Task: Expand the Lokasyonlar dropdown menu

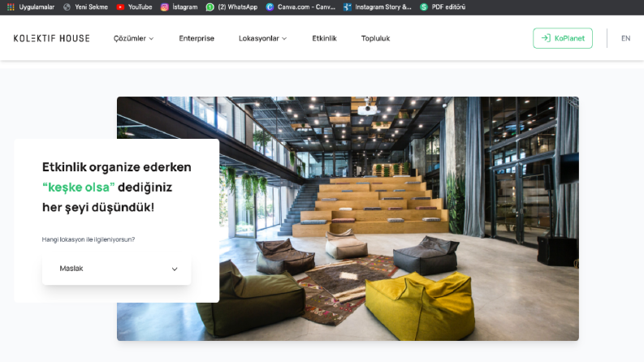Action: 262,38
